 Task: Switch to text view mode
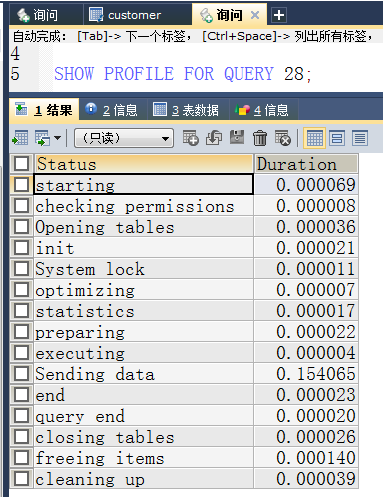[x=360, y=138]
